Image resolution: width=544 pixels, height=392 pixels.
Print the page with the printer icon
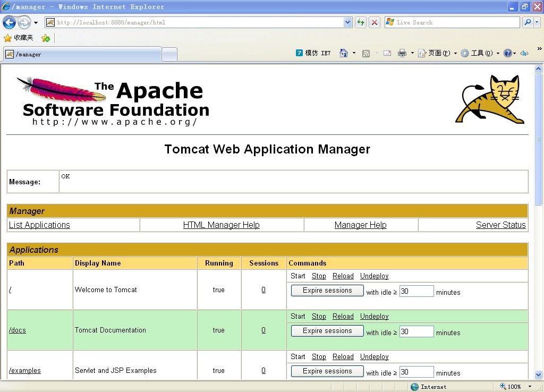click(x=402, y=53)
